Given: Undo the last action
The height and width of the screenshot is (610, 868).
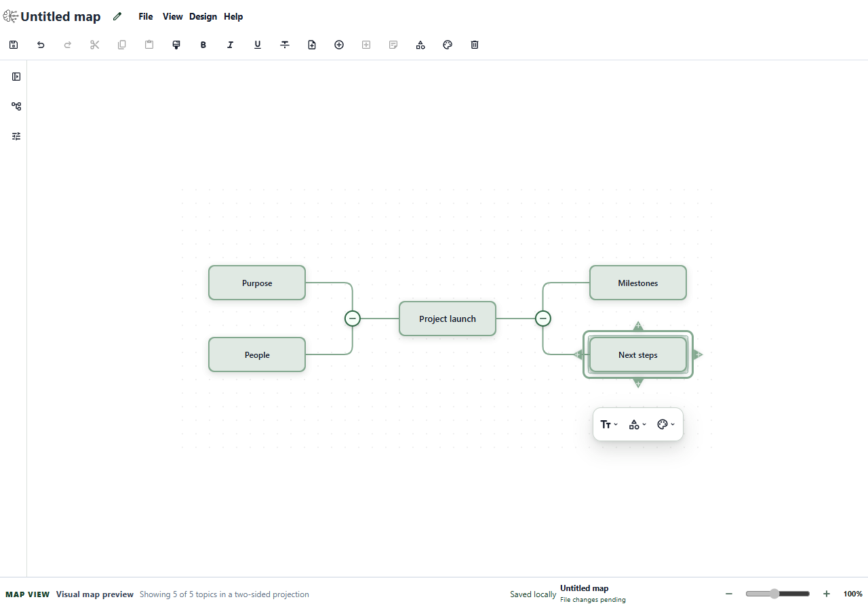Looking at the screenshot, I should 41,45.
